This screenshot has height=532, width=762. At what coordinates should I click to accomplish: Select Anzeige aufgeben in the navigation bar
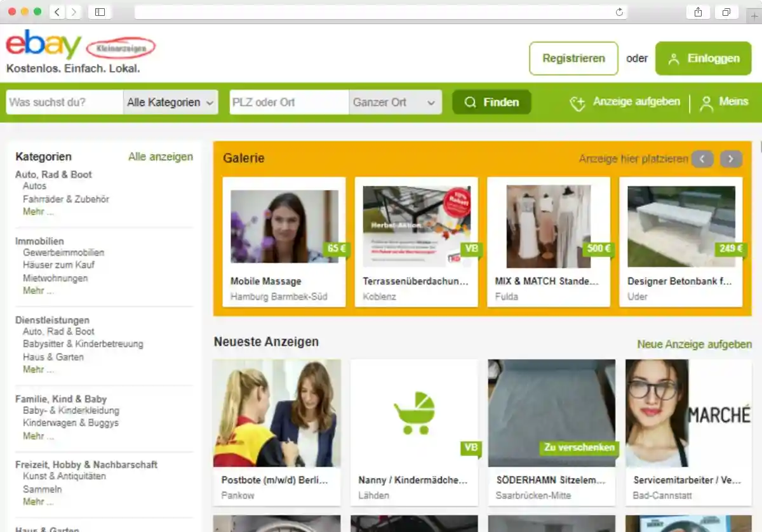[x=625, y=102]
